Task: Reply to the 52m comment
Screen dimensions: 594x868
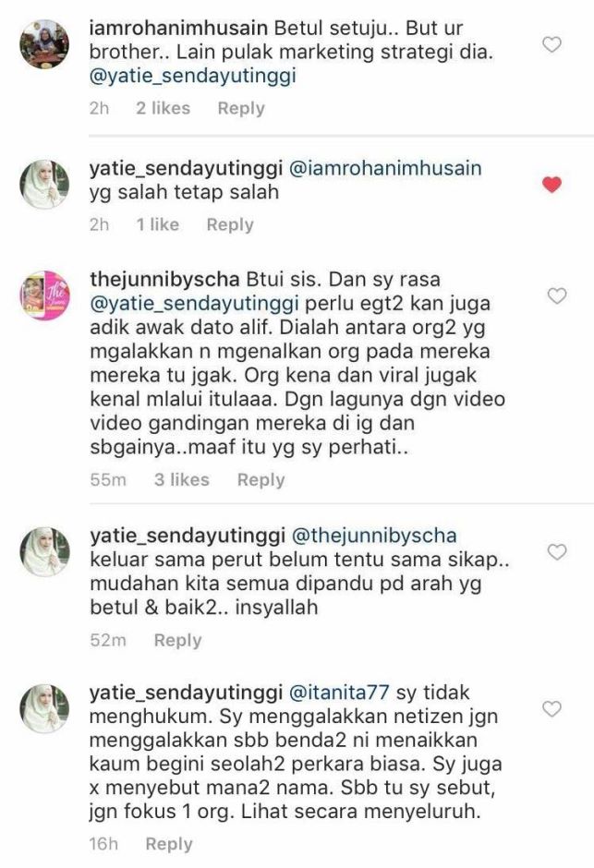Action: point(177,641)
